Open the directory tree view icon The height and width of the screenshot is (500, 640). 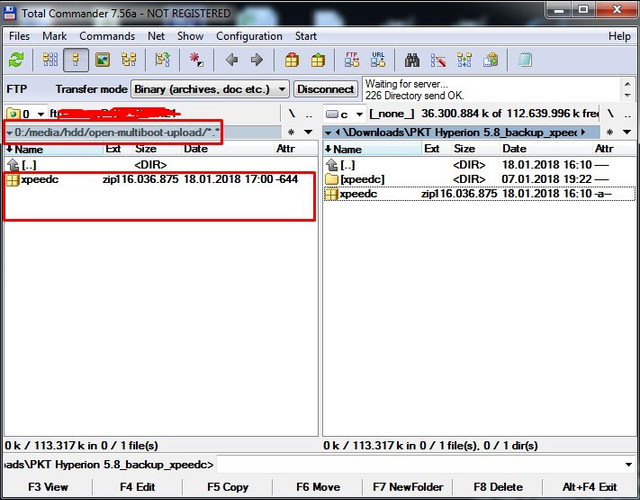pyautogui.click(x=129, y=60)
